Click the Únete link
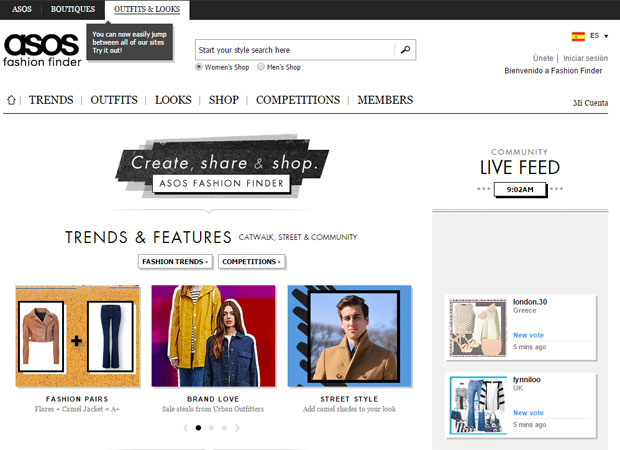The height and width of the screenshot is (450, 620). pyautogui.click(x=543, y=58)
